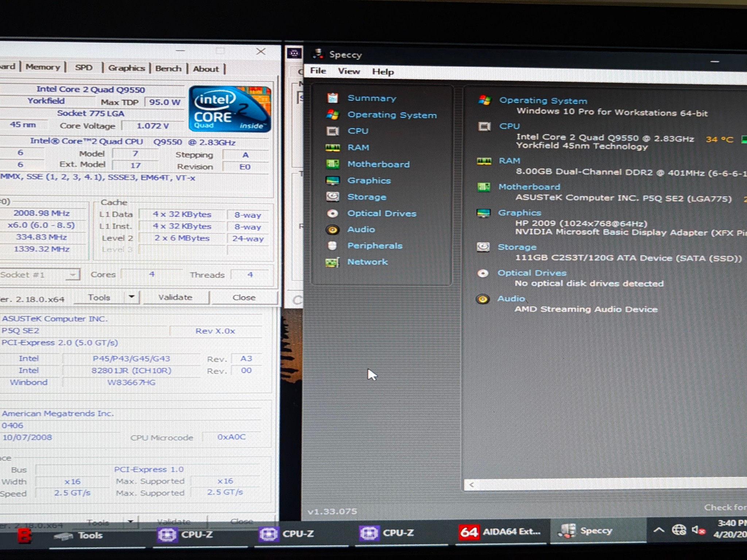The width and height of the screenshot is (747, 560).
Task: Click the Check for updates link in Speccy
Action: click(x=725, y=507)
